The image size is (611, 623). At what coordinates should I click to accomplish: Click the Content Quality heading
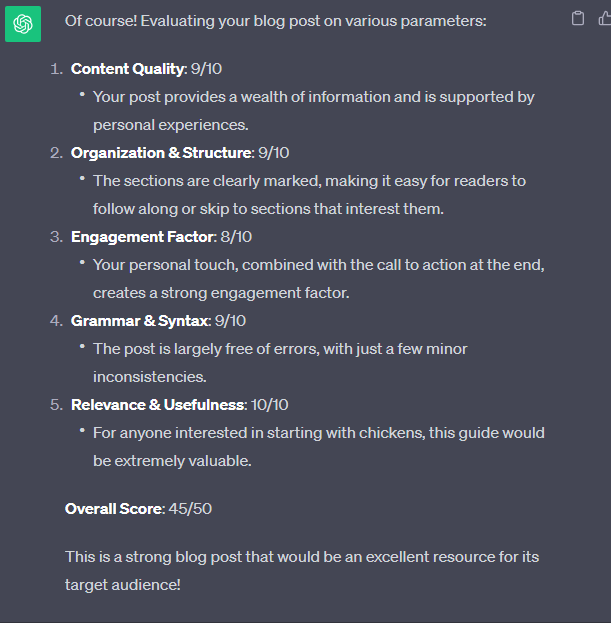coord(128,69)
